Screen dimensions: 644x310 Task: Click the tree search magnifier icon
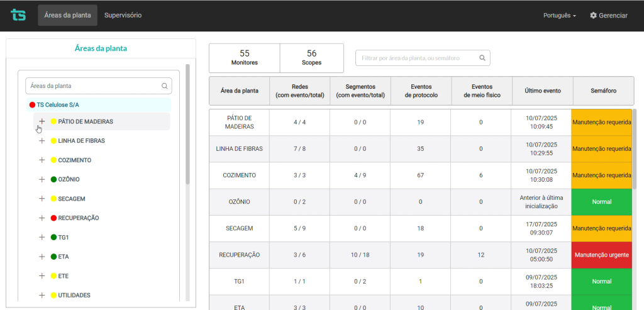(x=165, y=86)
